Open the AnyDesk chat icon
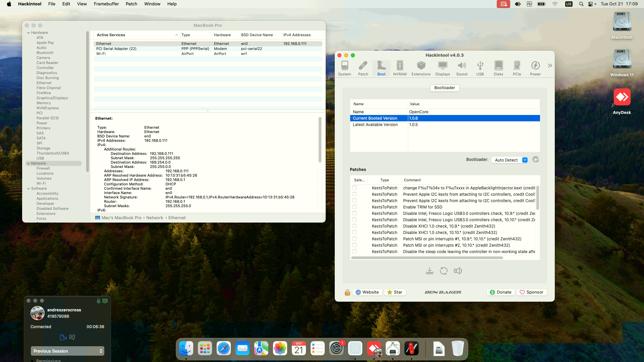644x362 pixels. (72, 337)
